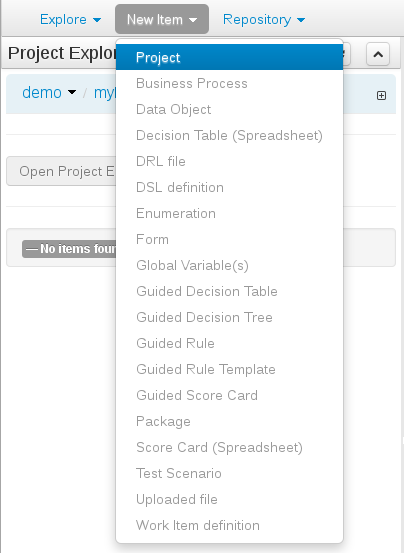Select DRL file menu item

tap(229, 161)
